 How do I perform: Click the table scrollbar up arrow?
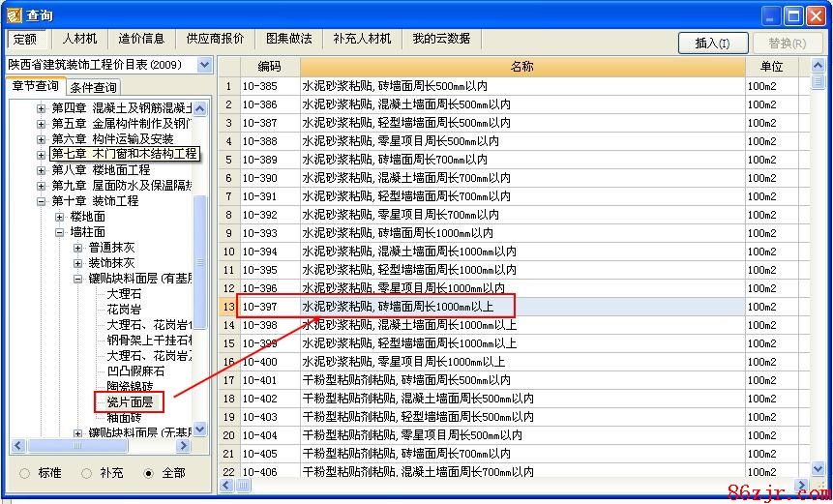point(818,84)
